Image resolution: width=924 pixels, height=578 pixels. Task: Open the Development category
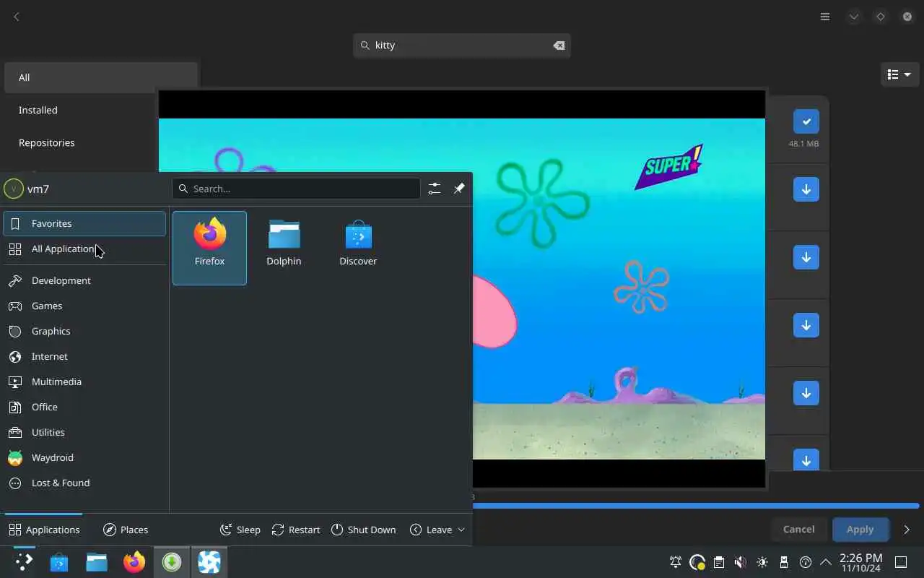tap(84, 280)
